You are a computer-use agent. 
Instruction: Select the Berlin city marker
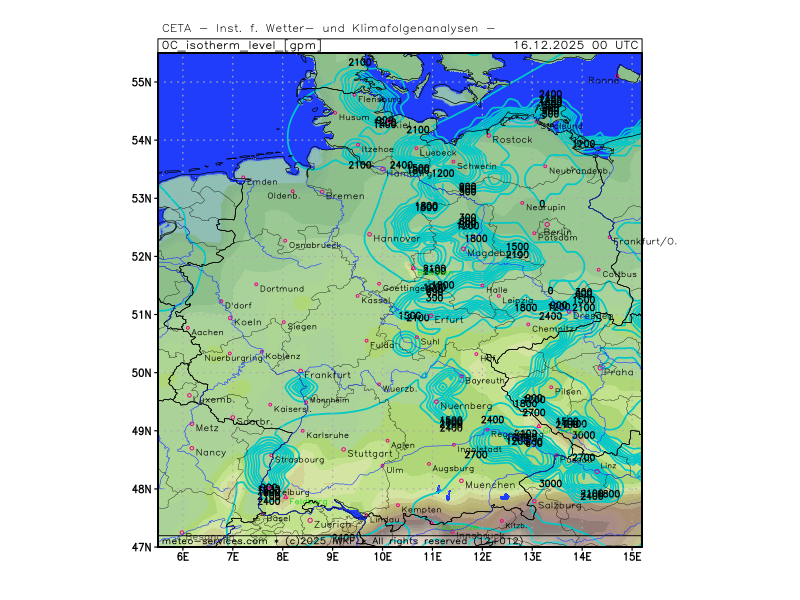coord(546,224)
